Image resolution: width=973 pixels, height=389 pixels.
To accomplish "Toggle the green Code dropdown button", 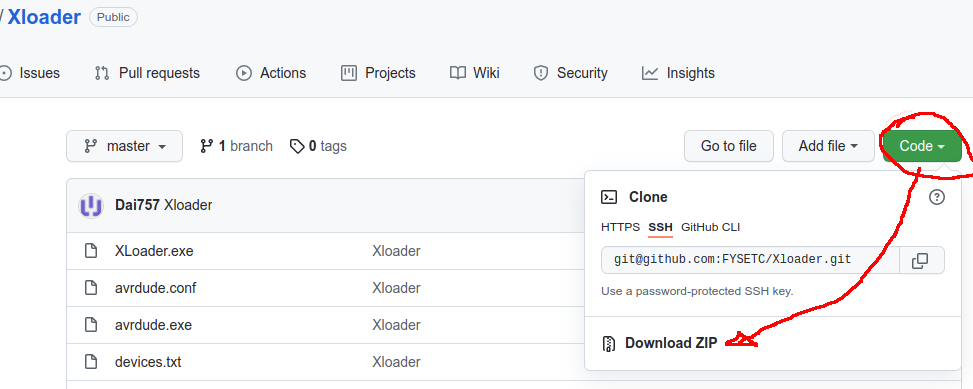I will click(x=922, y=146).
